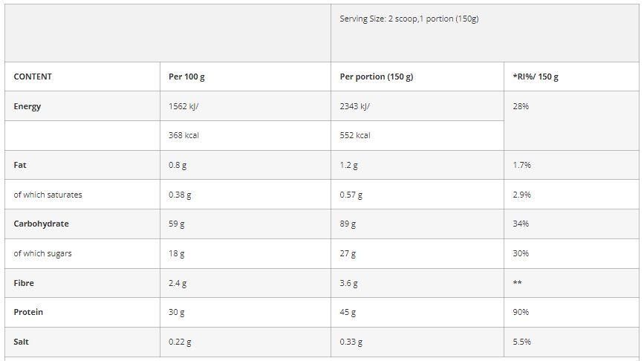Click the Per 100 g column header
644x361 pixels.
coord(186,77)
